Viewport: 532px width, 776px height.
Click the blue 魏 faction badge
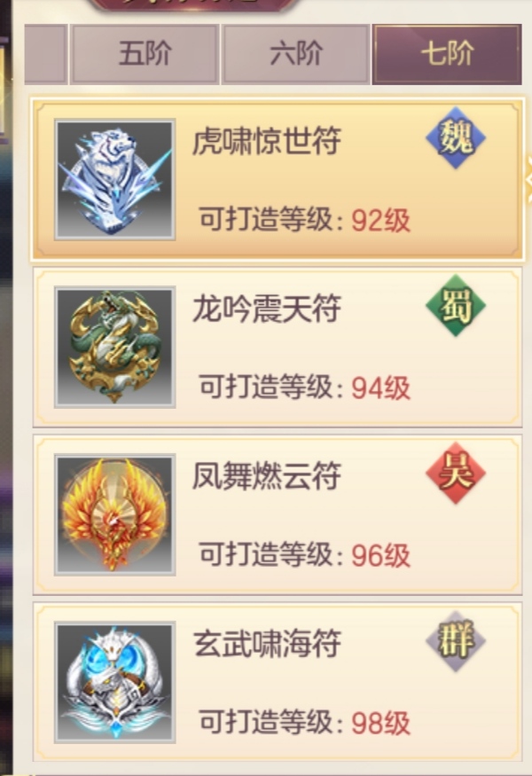[455, 137]
